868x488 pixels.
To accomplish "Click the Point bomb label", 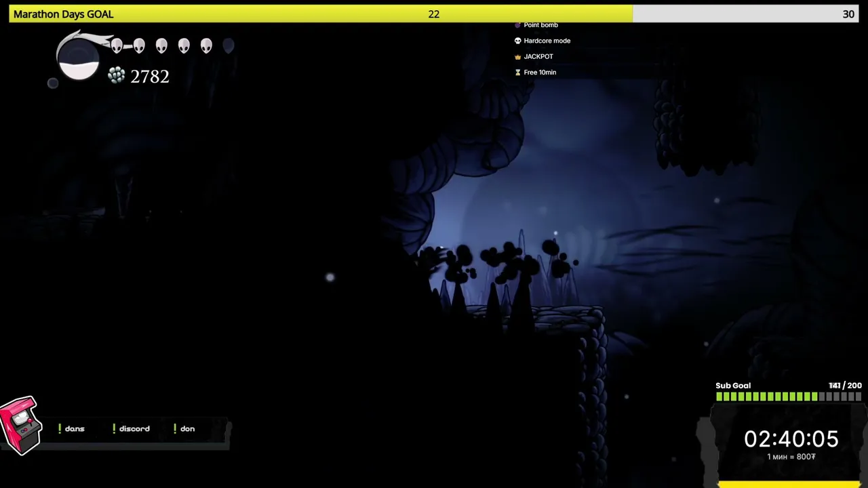I will point(541,25).
